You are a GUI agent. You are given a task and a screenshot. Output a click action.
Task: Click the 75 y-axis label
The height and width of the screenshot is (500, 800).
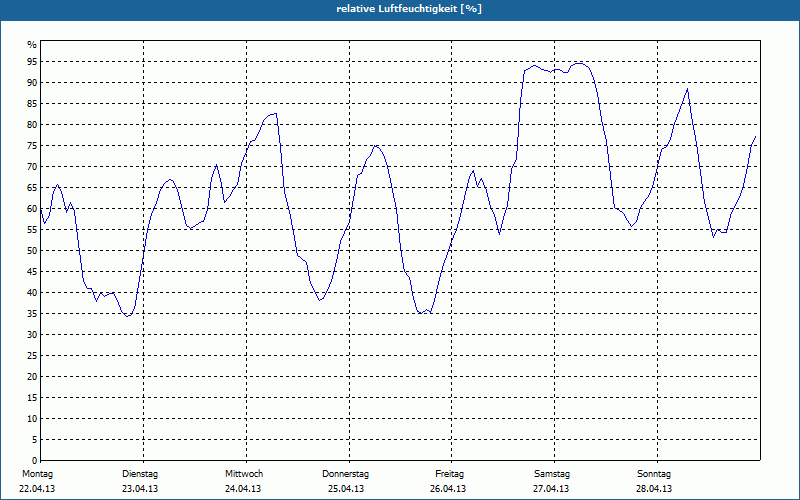tap(32, 145)
